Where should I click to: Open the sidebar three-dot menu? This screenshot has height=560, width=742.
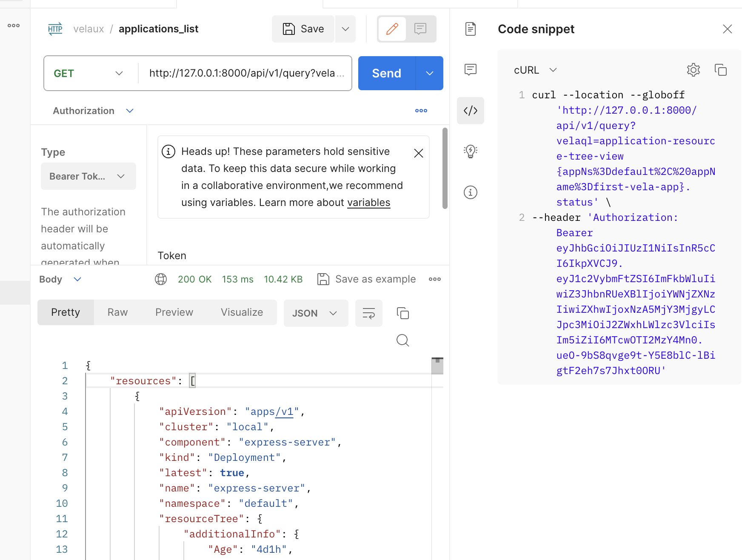[14, 26]
